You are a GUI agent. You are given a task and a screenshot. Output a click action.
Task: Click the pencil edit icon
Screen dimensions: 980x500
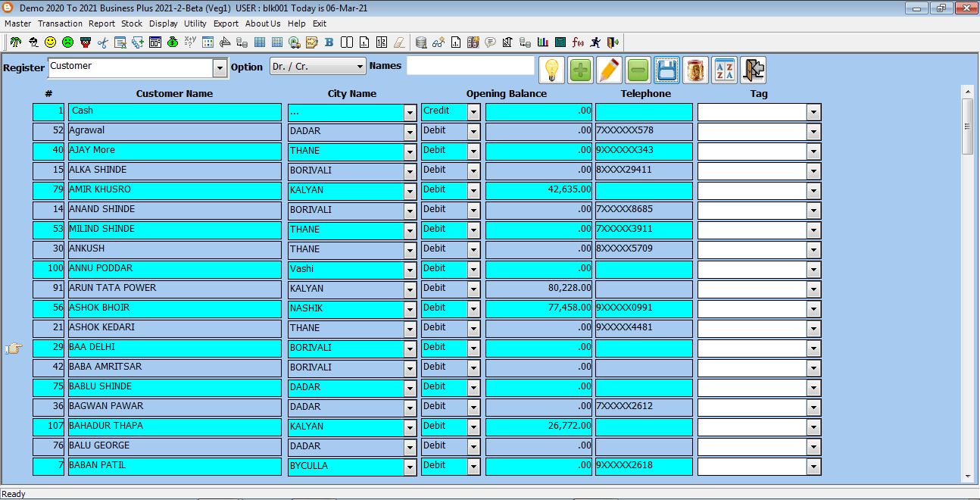pos(609,70)
